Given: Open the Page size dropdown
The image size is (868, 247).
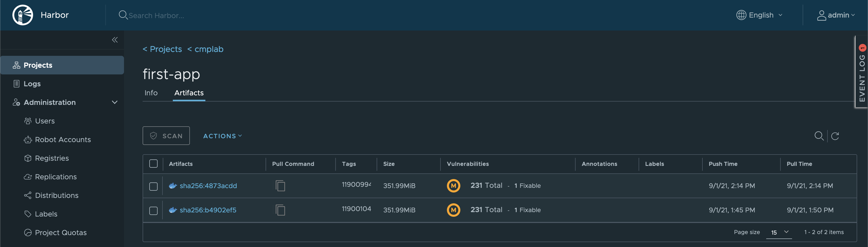Looking at the screenshot, I should [779, 232].
